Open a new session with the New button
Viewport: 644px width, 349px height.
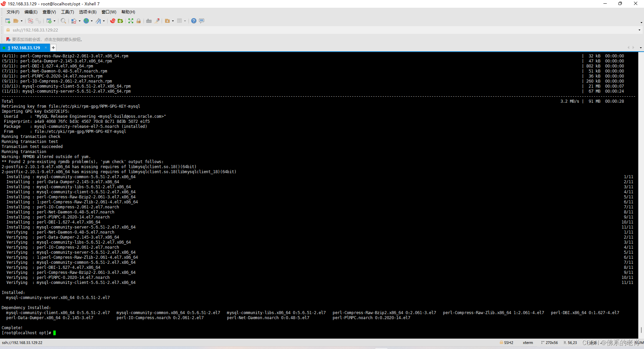[7, 21]
